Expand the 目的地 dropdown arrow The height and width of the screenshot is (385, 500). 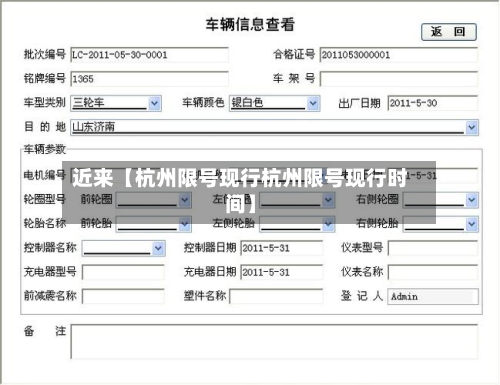pos(472,127)
